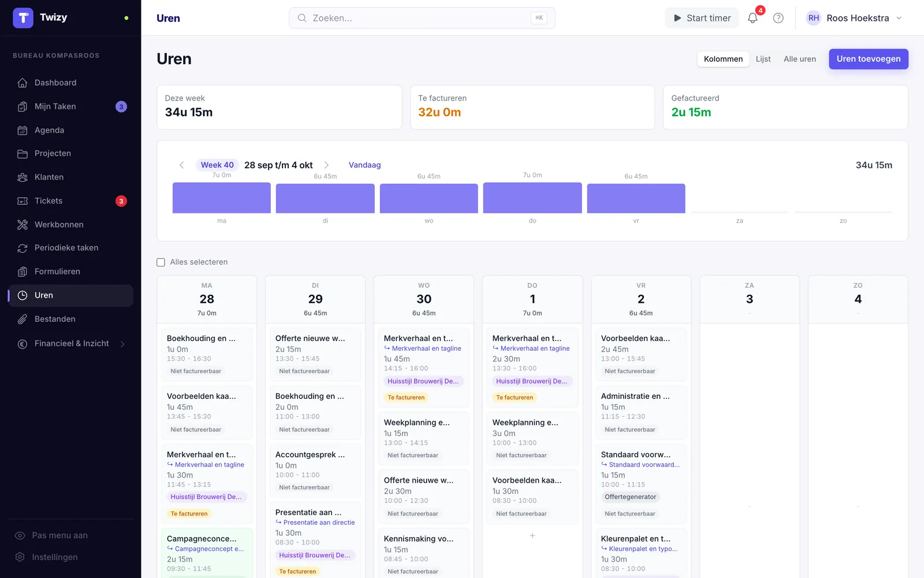Open the Formulieren icon
Screen dimensions: 924x578
point(23,271)
